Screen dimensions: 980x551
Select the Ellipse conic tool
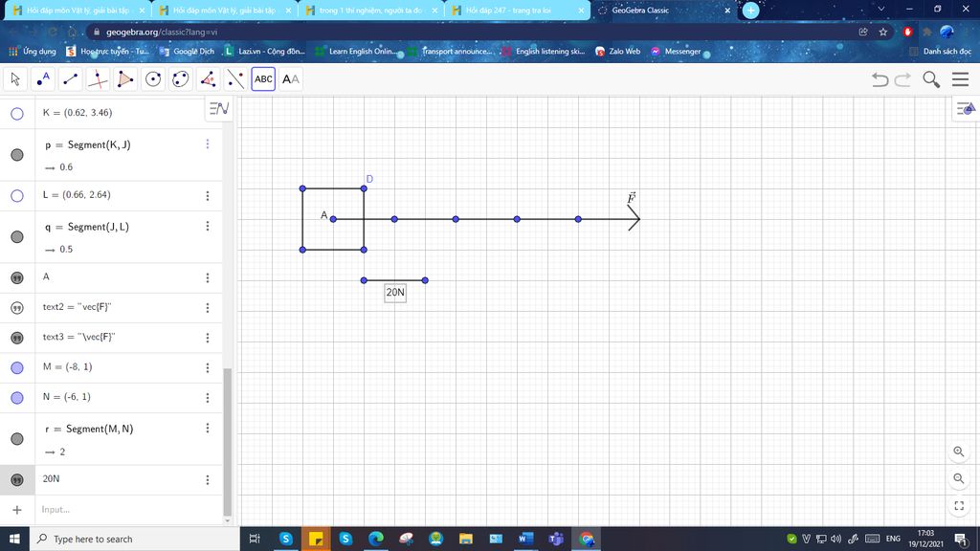pyautogui.click(x=181, y=79)
